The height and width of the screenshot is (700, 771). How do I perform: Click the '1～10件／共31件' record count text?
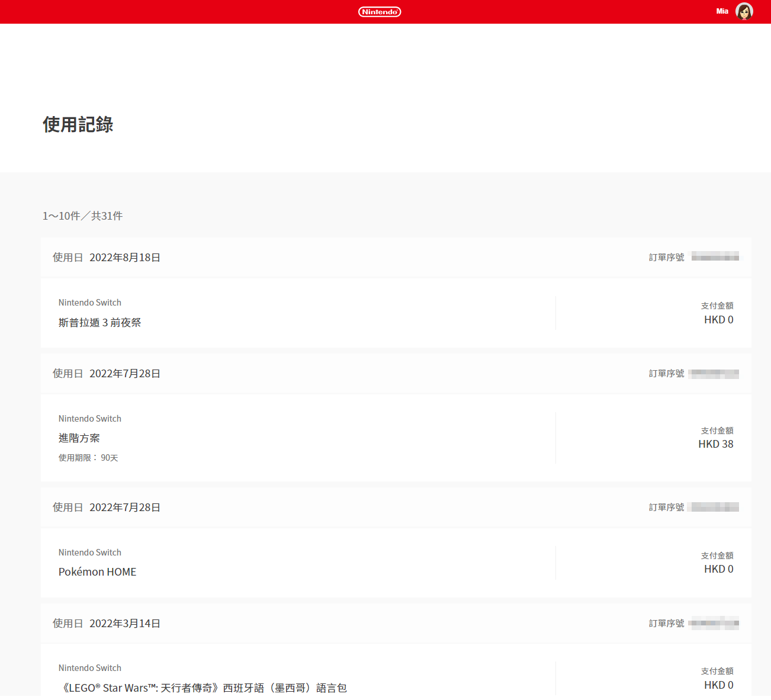pyautogui.click(x=82, y=216)
